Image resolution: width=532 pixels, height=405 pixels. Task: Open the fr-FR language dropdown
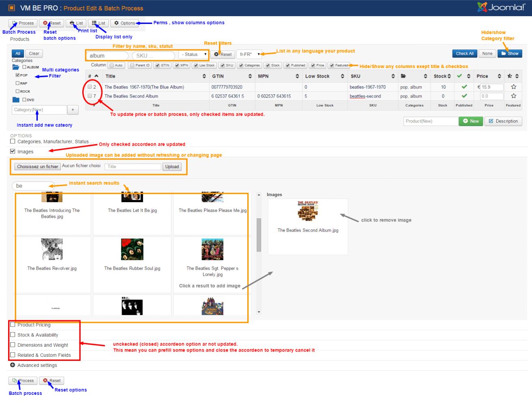pyautogui.click(x=249, y=54)
